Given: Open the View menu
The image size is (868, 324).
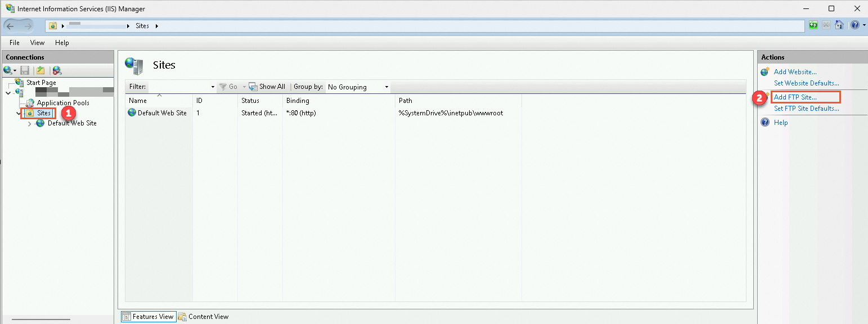Looking at the screenshot, I should pos(37,43).
